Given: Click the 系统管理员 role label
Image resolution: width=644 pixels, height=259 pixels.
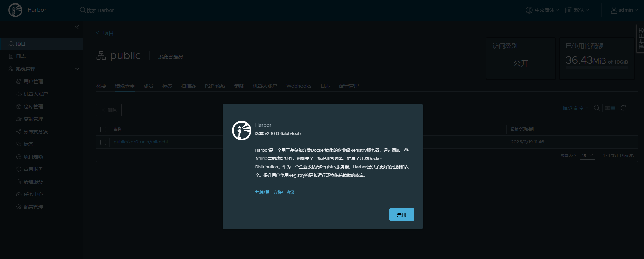Looking at the screenshot, I should click(170, 57).
